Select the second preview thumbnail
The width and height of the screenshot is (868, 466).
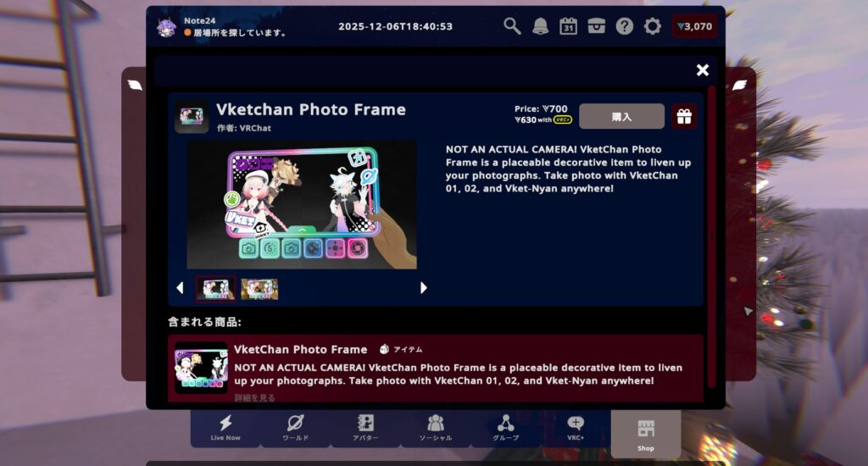pyautogui.click(x=259, y=289)
